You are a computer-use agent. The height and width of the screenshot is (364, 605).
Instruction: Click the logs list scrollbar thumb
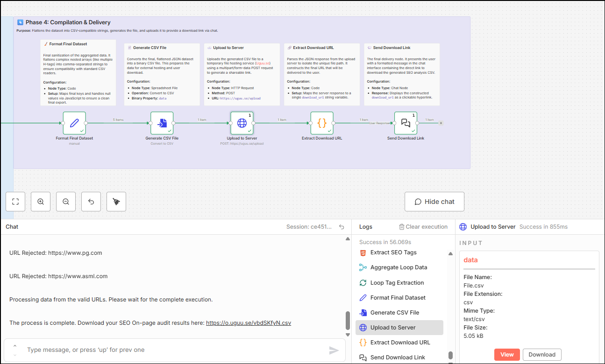point(450,355)
